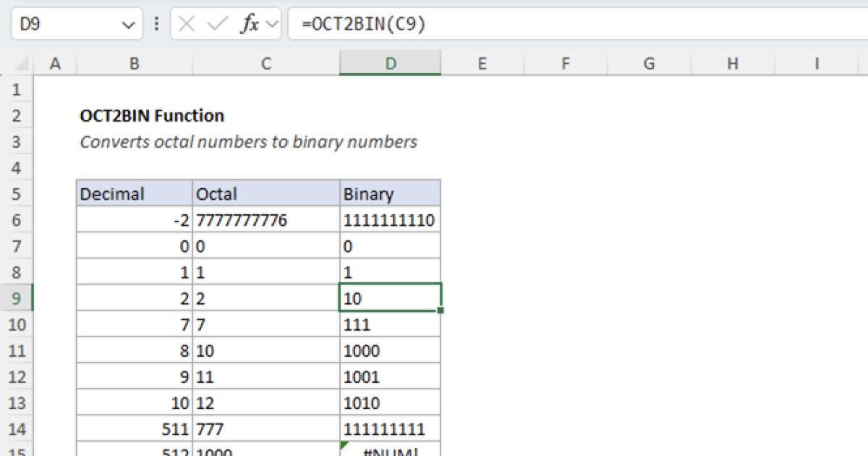Select row 9 header
This screenshot has width=868, height=456.
coord(16,297)
